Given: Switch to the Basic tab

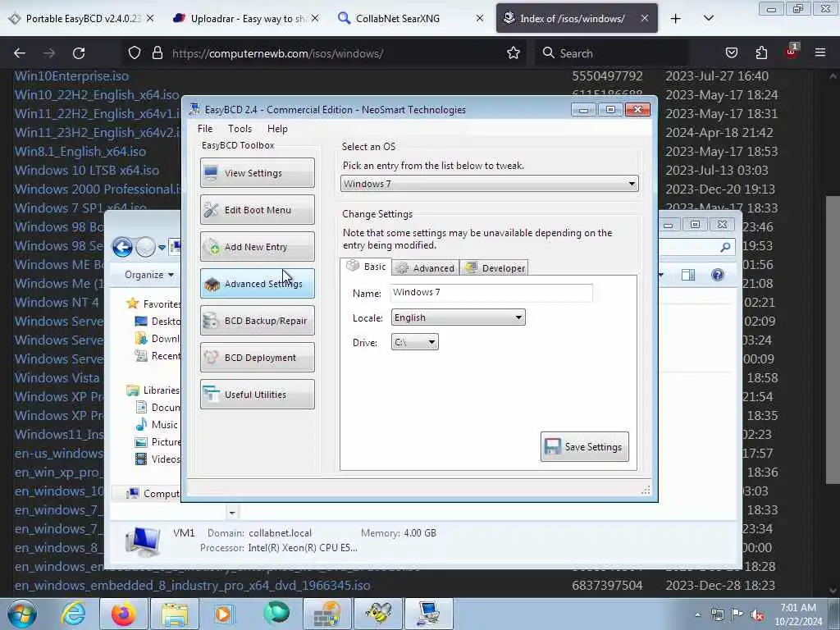Looking at the screenshot, I should [366, 267].
